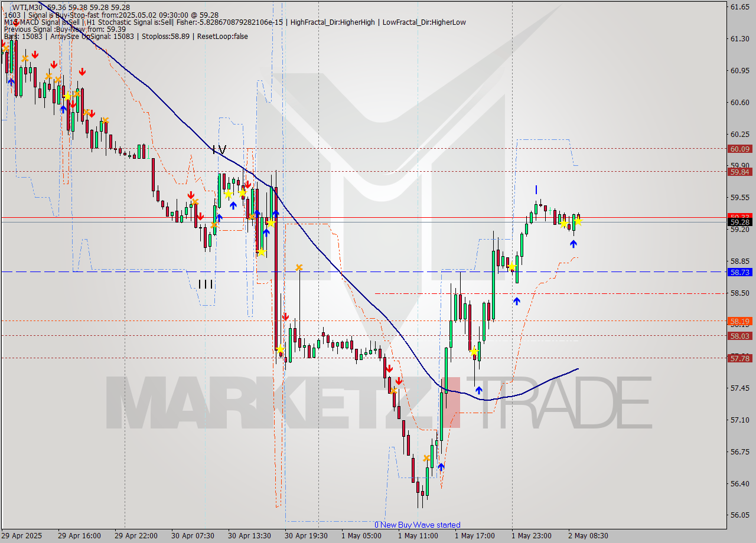Click the Stoploss:58.89 status line text
756x543 pixels.
[x=164, y=36]
